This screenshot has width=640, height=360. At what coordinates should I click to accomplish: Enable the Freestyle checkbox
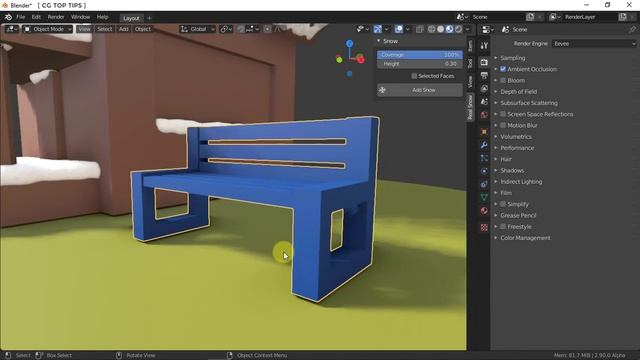click(x=503, y=227)
